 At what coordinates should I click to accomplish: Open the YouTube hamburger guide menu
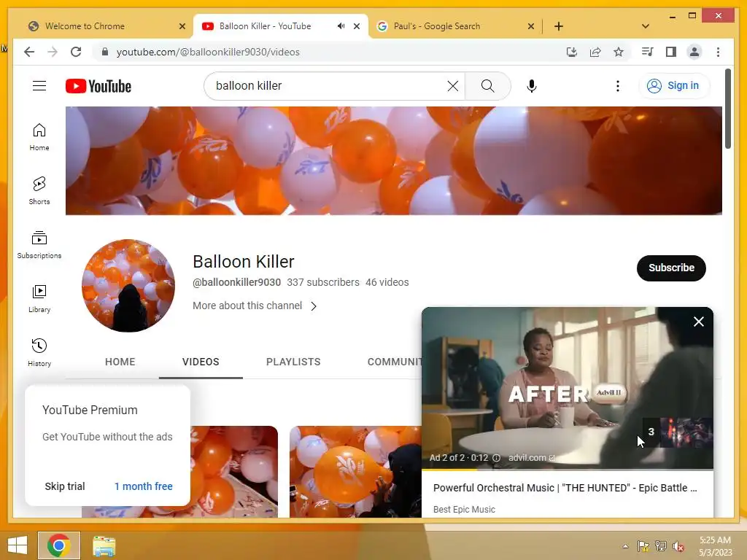39,86
